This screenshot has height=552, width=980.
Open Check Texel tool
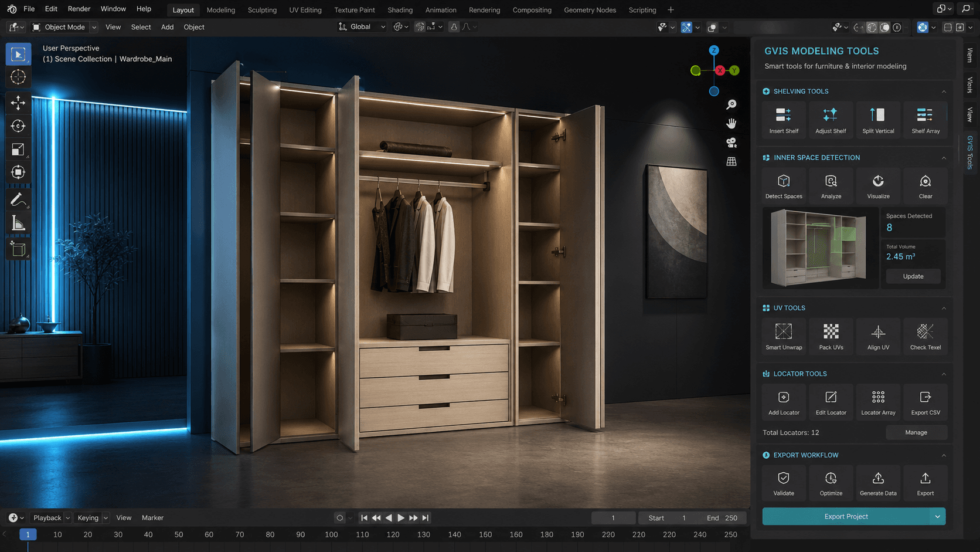(925, 337)
